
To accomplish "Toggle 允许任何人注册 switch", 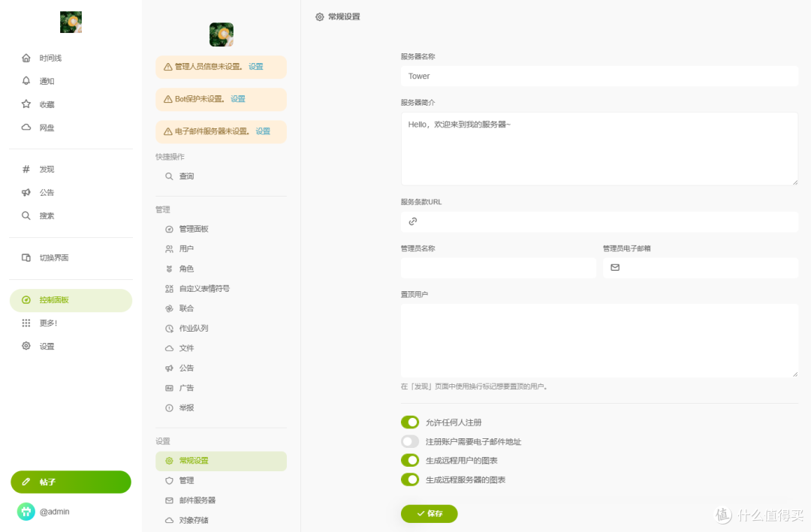I will click(x=410, y=422).
